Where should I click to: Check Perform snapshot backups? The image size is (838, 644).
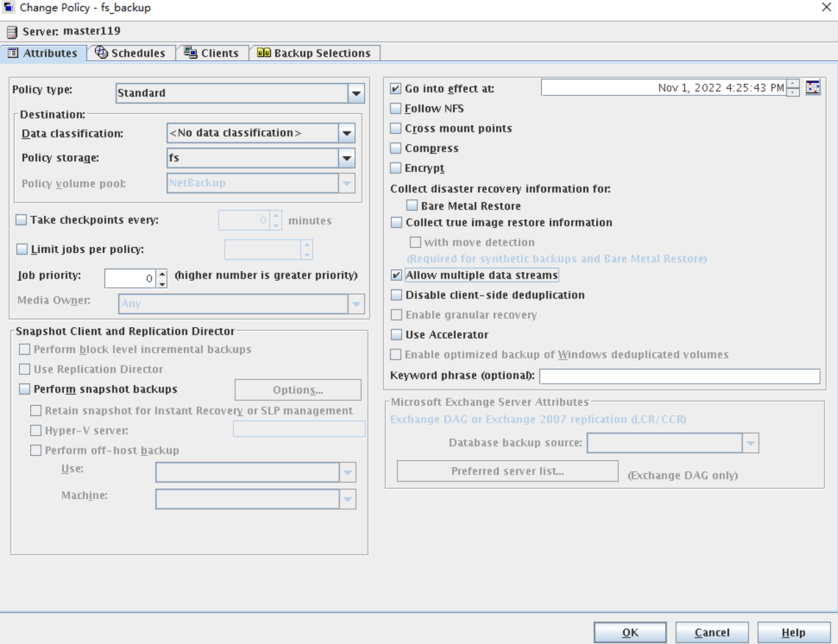click(x=25, y=389)
